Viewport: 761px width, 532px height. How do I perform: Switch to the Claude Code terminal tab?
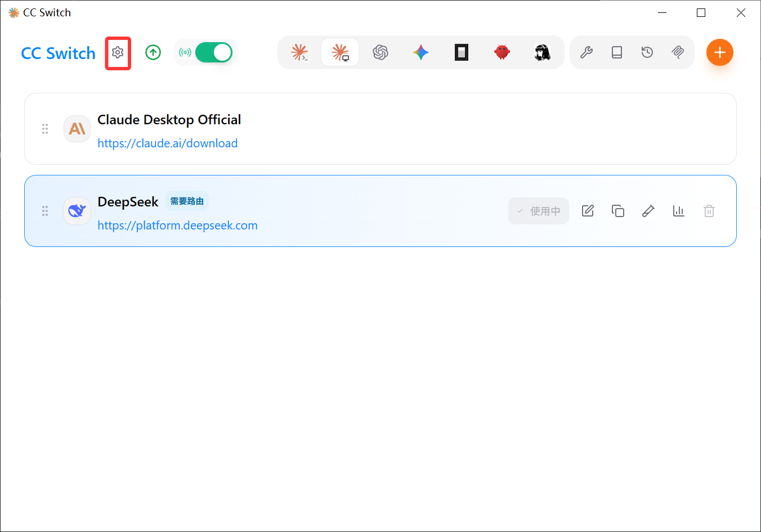click(x=299, y=52)
